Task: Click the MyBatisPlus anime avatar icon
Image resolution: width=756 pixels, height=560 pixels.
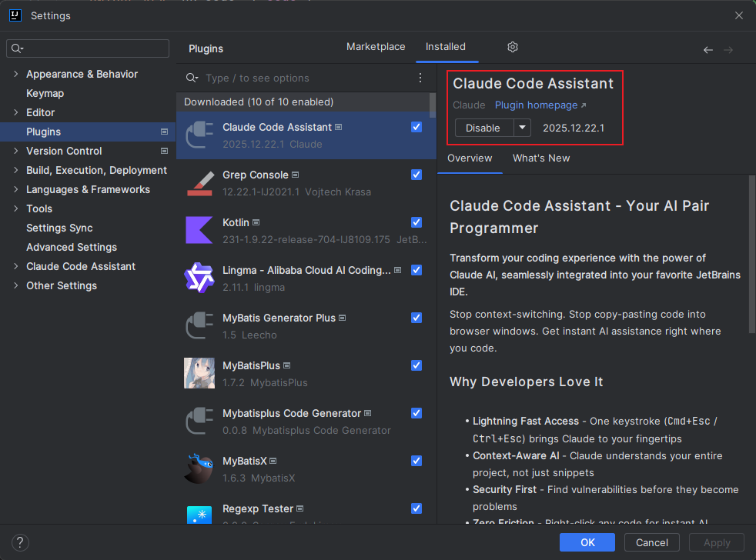Action: pos(199,373)
